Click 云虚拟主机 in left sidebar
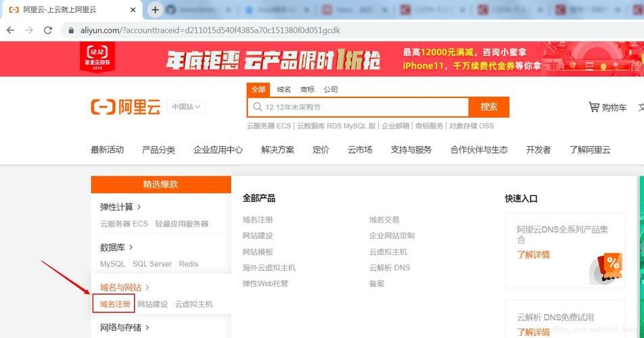Image resolution: width=644 pixels, height=338 pixels. [x=194, y=304]
